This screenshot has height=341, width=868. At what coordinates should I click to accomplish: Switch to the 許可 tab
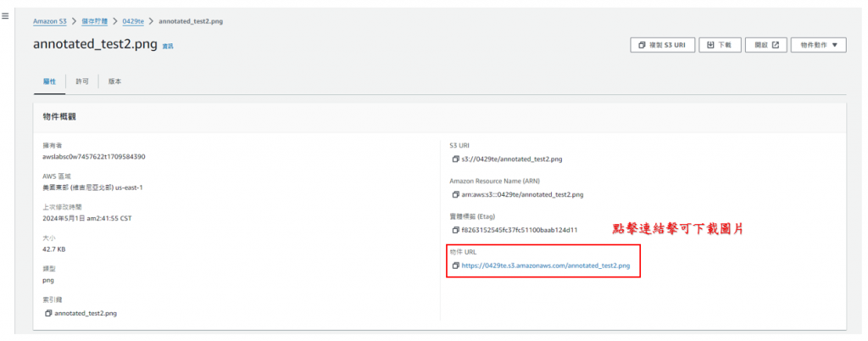[82, 81]
